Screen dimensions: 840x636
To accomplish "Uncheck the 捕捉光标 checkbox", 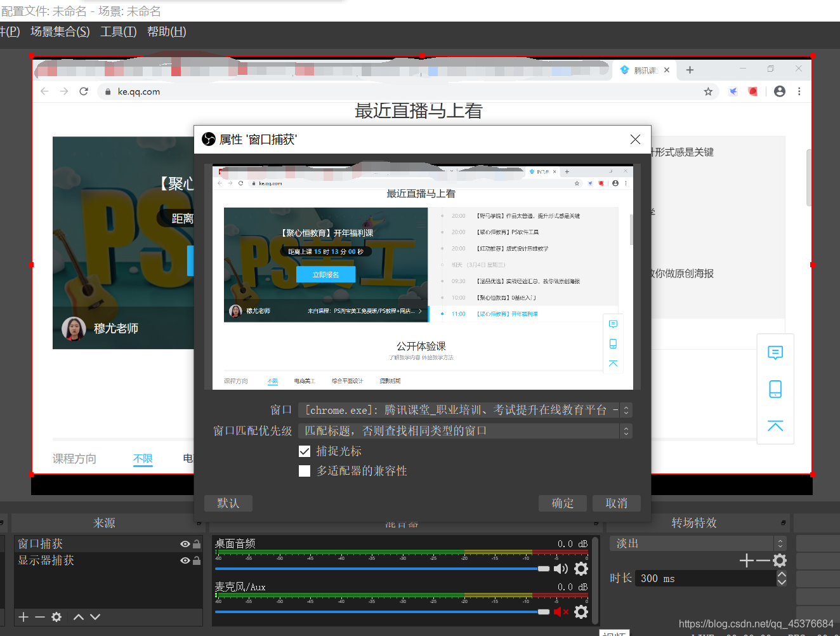I will pos(305,451).
